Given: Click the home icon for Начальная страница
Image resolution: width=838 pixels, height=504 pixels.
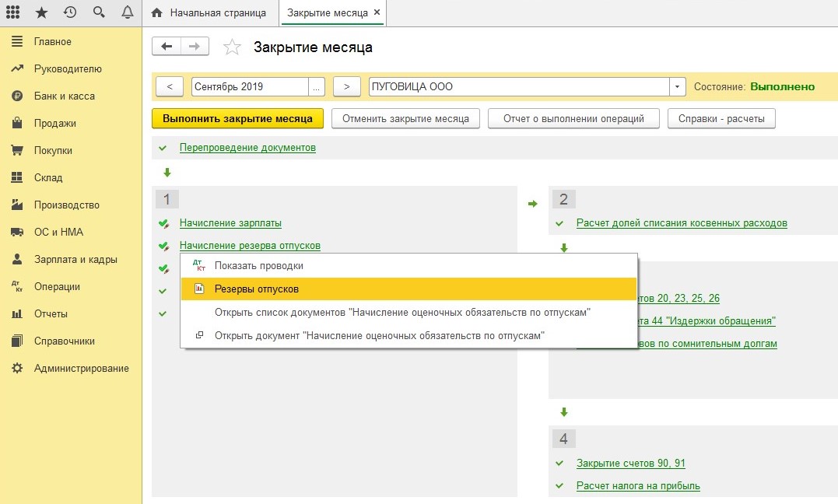Looking at the screenshot, I should click(157, 13).
